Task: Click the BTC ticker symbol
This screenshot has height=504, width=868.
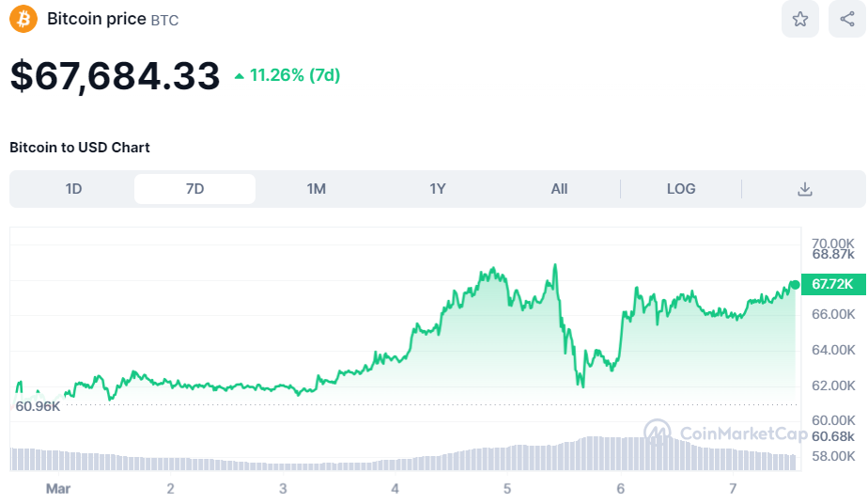Action: coord(165,20)
